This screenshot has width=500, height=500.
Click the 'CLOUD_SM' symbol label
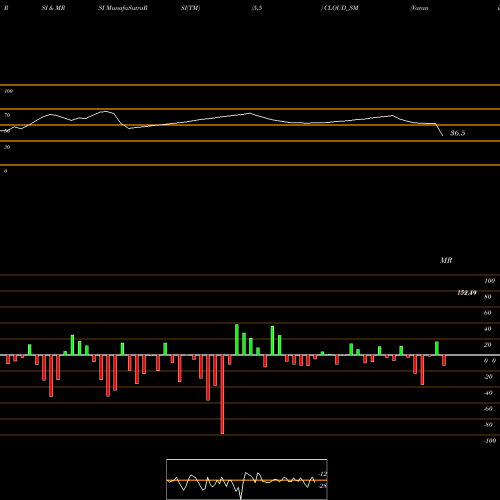click(x=341, y=8)
